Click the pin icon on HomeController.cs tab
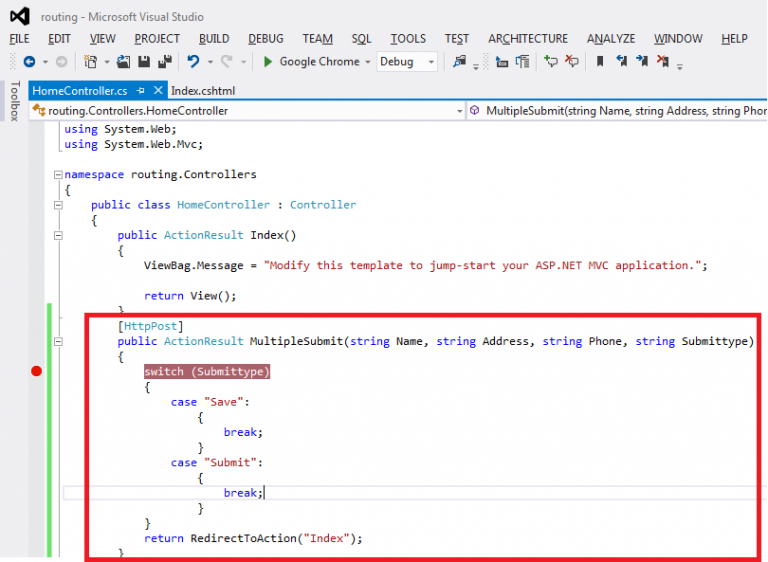The height and width of the screenshot is (562, 768). 141,91
